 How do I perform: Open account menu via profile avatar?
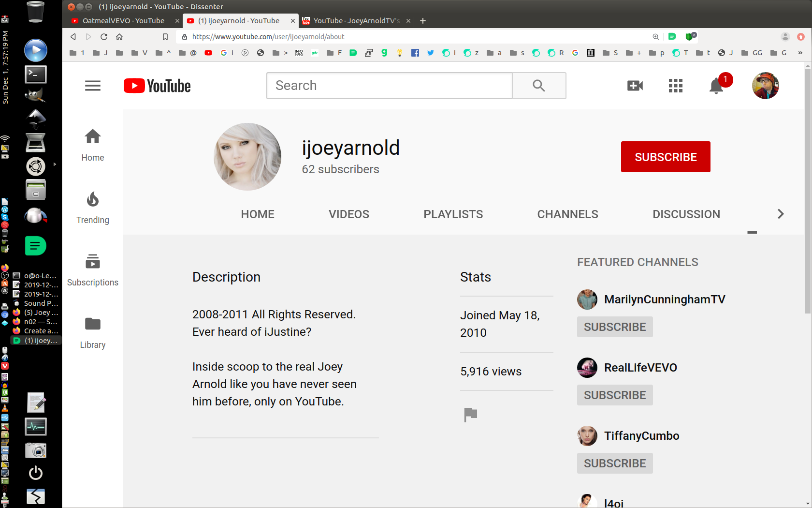pyautogui.click(x=765, y=86)
